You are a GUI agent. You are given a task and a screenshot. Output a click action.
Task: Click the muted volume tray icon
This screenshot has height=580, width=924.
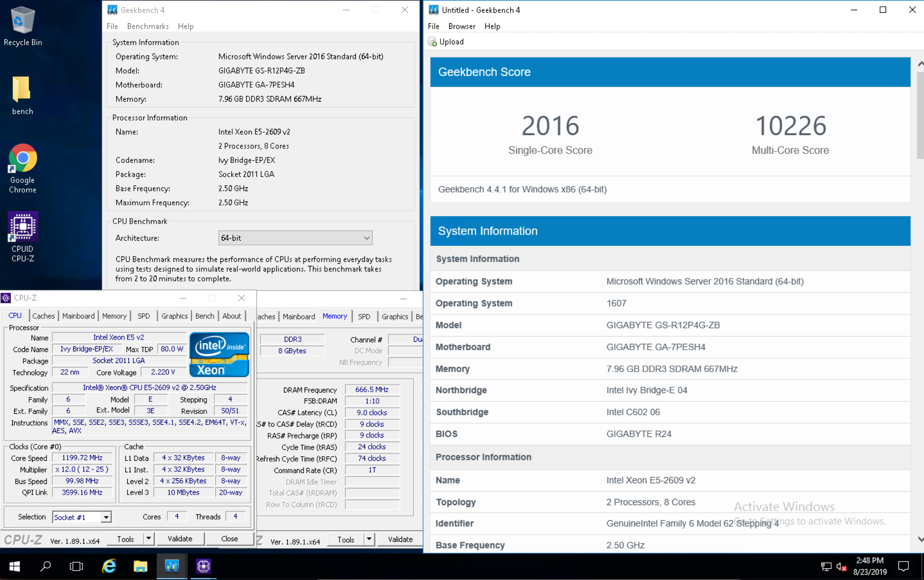[x=841, y=566]
